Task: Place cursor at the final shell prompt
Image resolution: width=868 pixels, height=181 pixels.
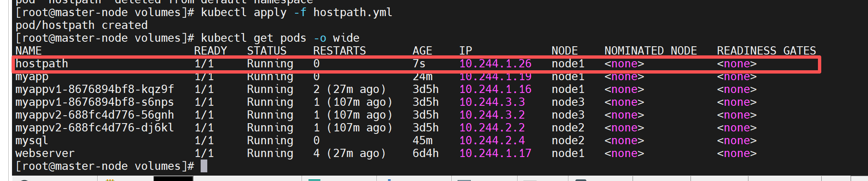Action: point(204,166)
